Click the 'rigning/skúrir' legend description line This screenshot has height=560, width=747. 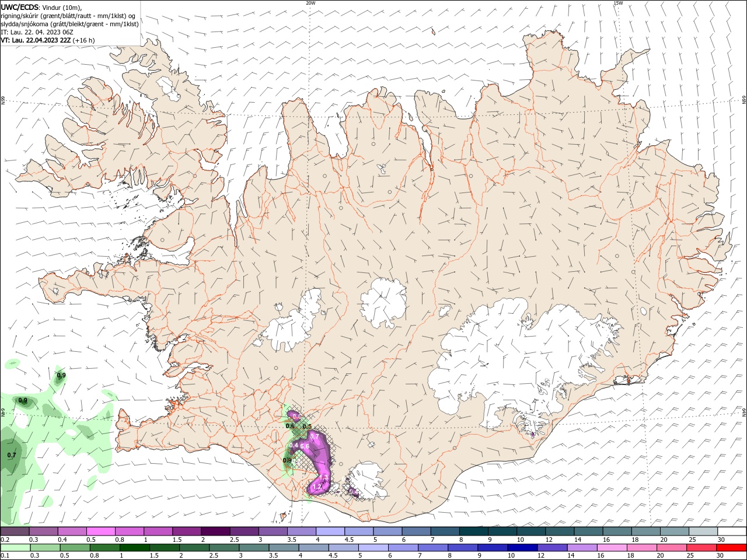[68, 16]
